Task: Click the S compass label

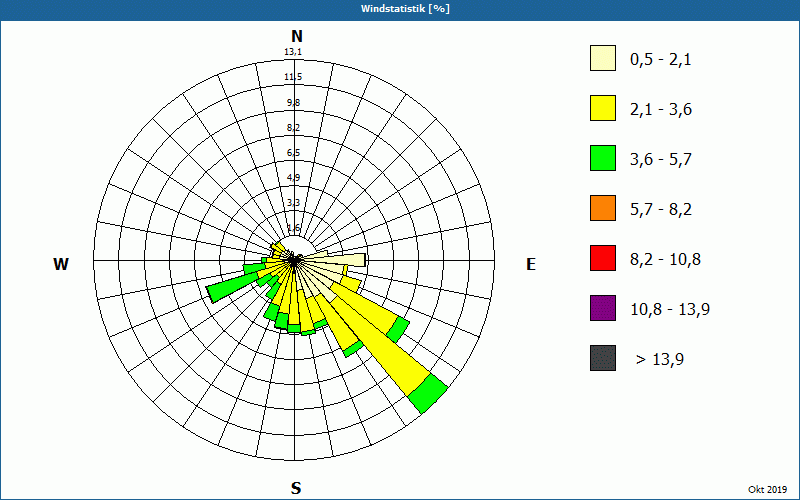Action: 296,488
